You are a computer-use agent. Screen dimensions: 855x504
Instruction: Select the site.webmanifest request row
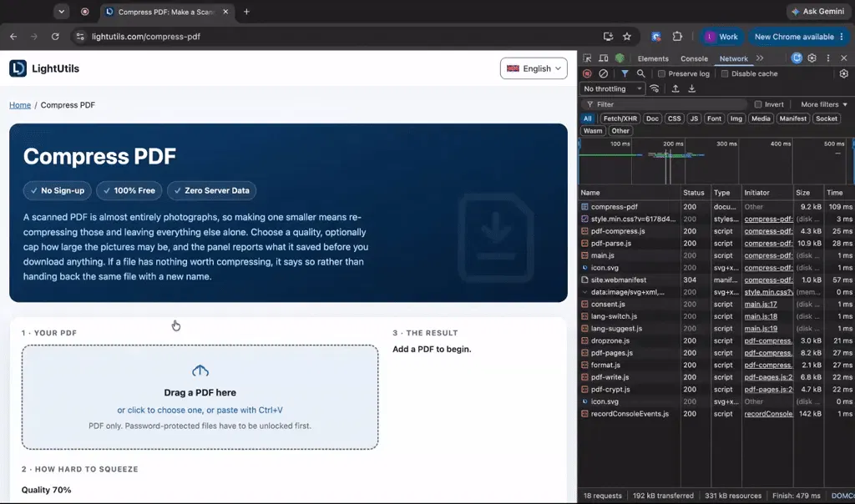716,280
